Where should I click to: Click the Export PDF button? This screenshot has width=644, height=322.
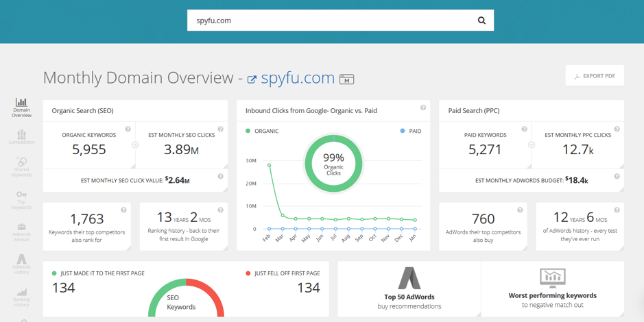(x=595, y=76)
